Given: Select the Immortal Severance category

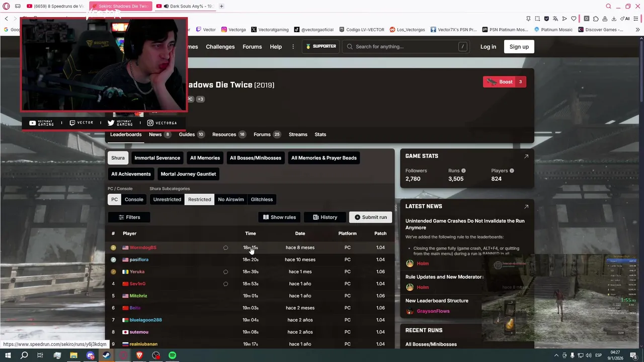Looking at the screenshot, I should 157,158.
